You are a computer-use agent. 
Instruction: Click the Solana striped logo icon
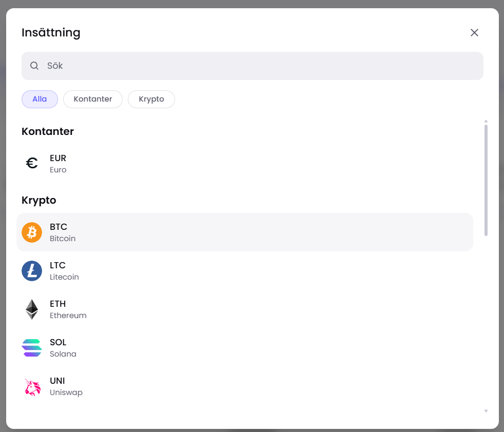[x=32, y=348]
